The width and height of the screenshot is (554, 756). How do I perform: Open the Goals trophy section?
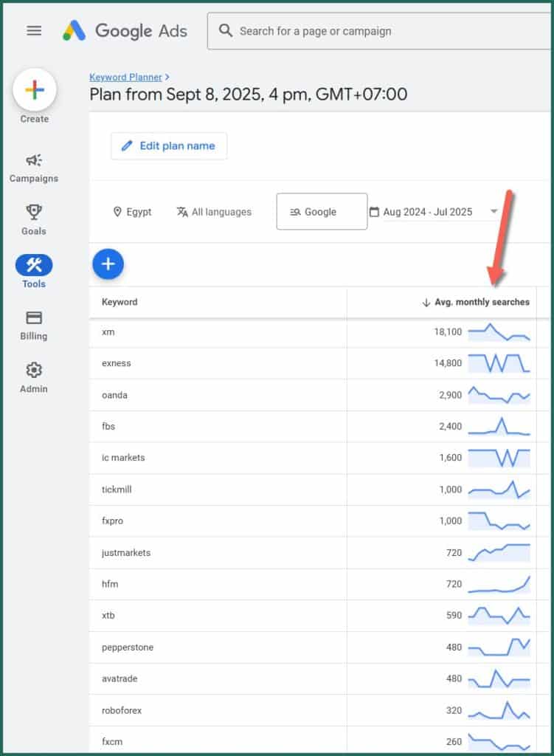click(34, 220)
